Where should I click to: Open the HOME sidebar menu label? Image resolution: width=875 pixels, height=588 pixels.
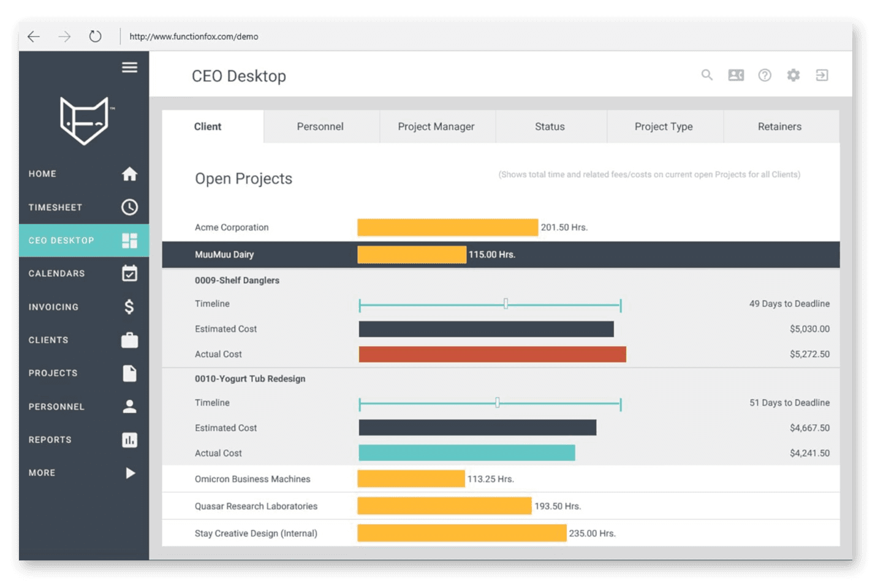tap(42, 174)
